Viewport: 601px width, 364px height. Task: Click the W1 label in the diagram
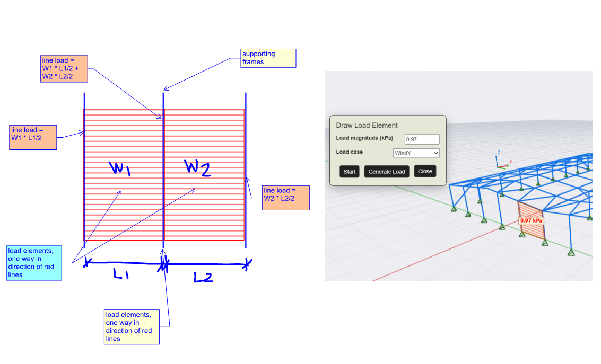click(x=119, y=168)
